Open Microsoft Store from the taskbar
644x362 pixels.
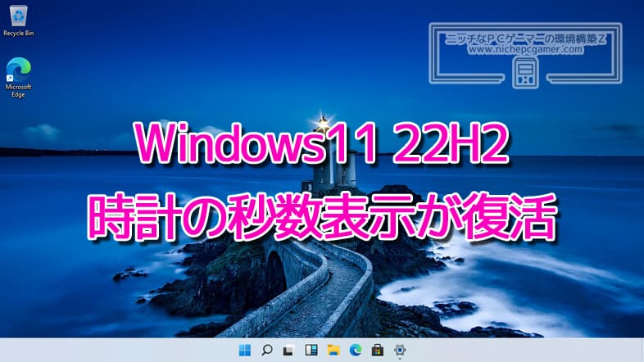(378, 350)
